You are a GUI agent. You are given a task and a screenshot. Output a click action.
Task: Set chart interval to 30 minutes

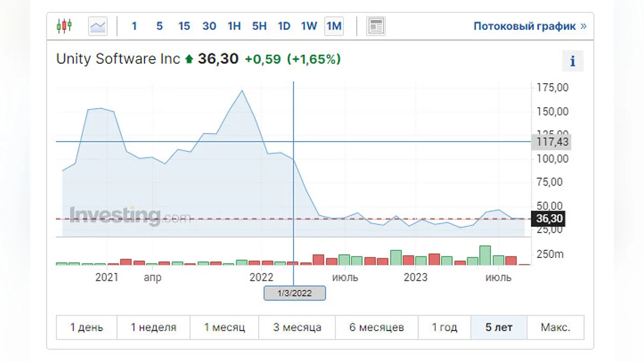click(209, 26)
